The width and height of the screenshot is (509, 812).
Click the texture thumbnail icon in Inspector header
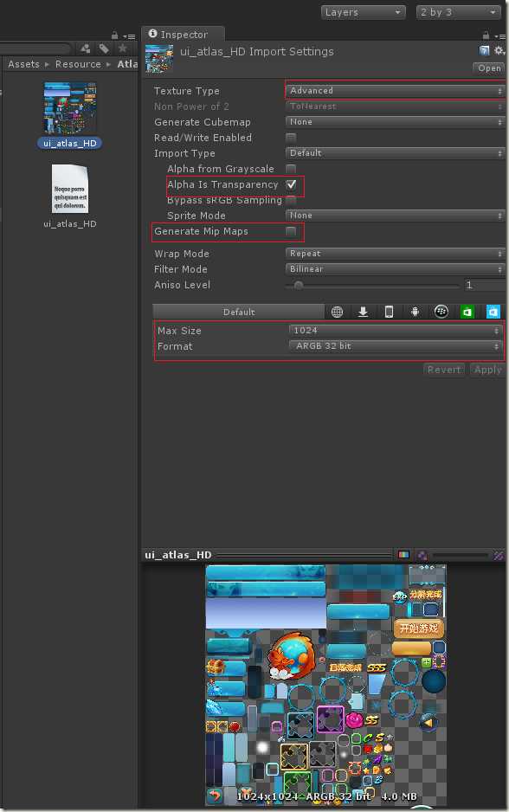159,59
